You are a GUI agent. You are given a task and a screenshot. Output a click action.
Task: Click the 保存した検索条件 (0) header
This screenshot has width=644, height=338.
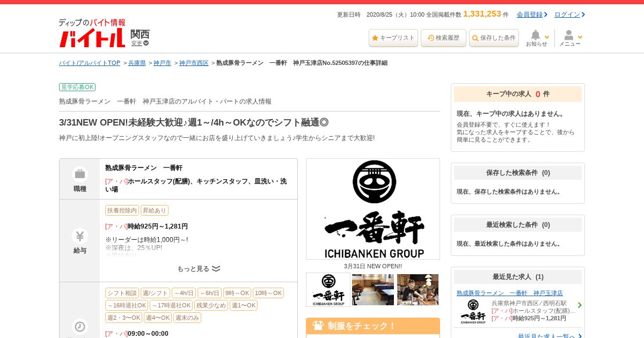(x=518, y=173)
